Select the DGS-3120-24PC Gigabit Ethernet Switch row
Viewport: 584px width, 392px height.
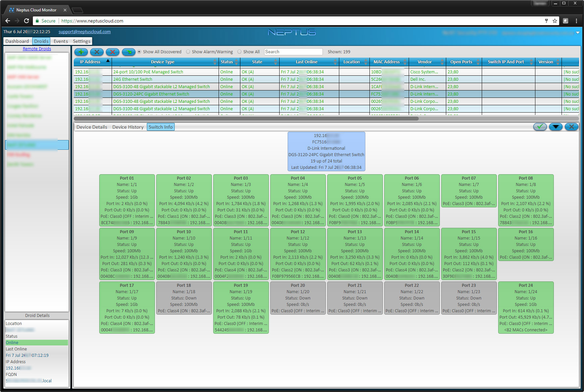326,94
